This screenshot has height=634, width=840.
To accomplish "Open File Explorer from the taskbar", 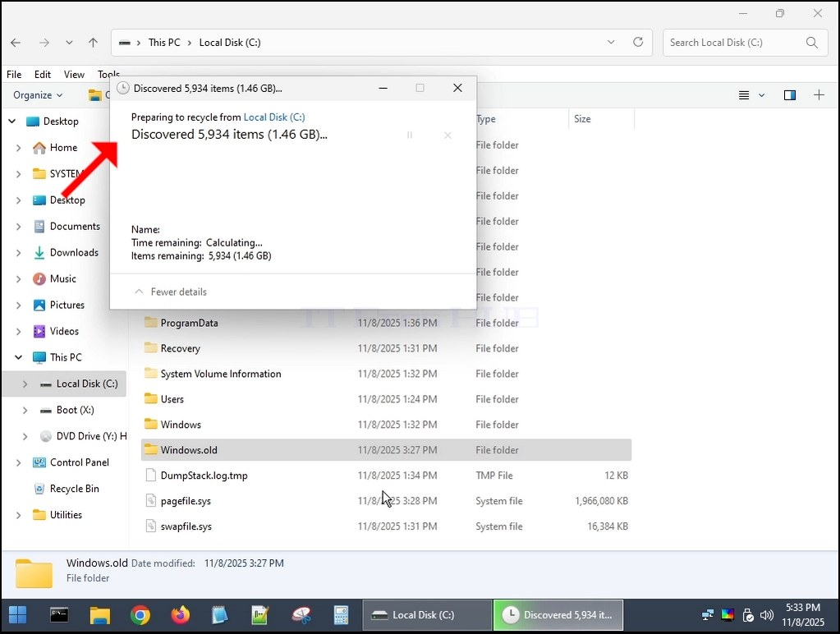I will pyautogui.click(x=99, y=615).
